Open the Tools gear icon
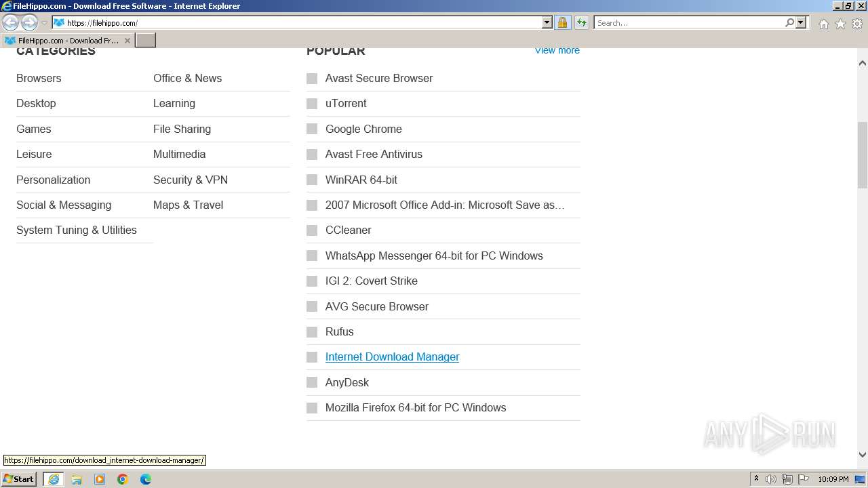This screenshot has height=488, width=868. (857, 24)
